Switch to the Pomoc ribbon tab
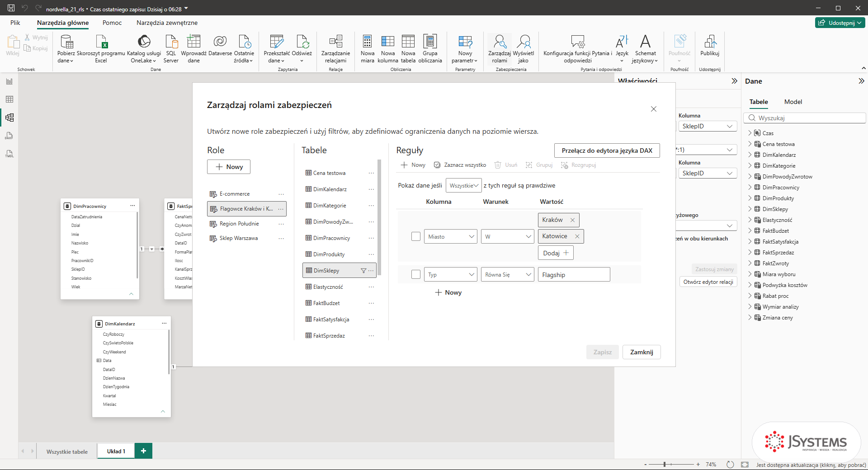This screenshot has height=470, width=868. tap(112, 23)
